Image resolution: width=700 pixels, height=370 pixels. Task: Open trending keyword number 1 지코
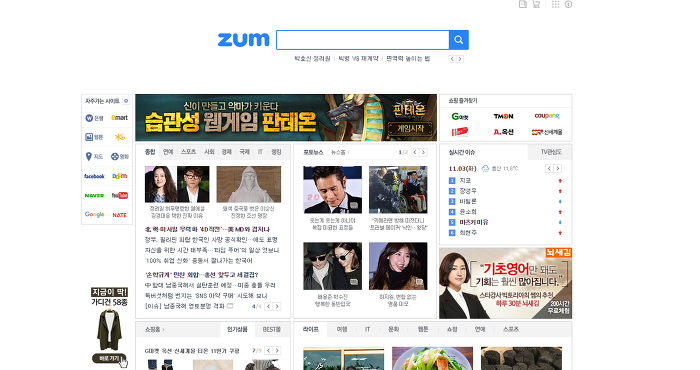(x=465, y=180)
